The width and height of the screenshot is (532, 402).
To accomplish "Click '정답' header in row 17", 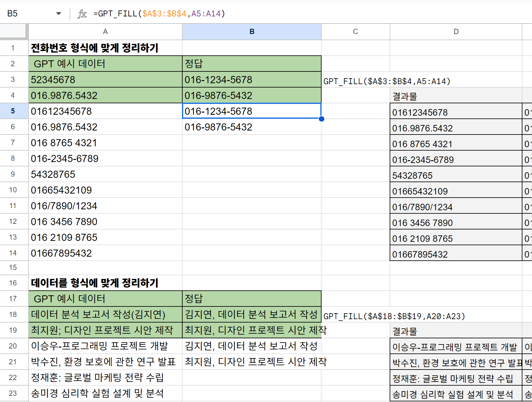I will pos(252,299).
